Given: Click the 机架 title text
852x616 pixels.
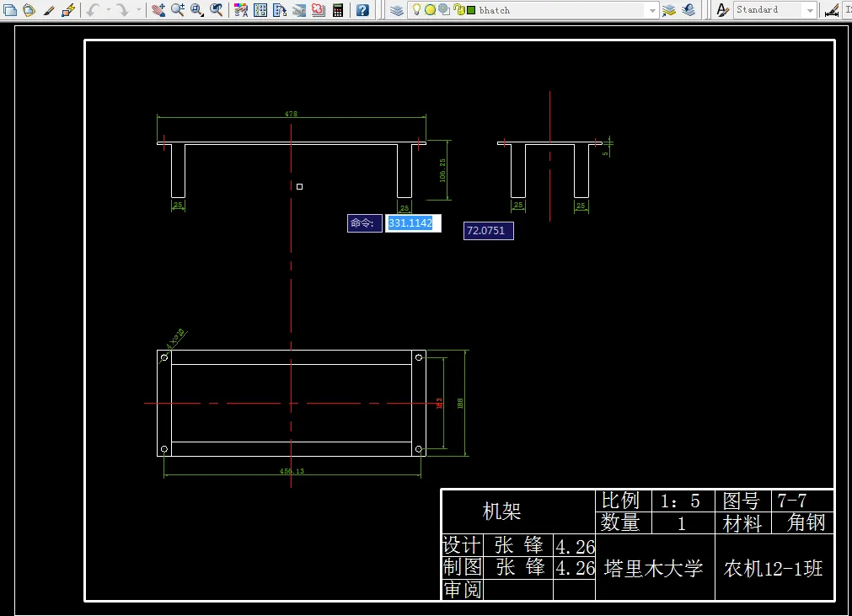Looking at the screenshot, I should pyautogui.click(x=501, y=512).
